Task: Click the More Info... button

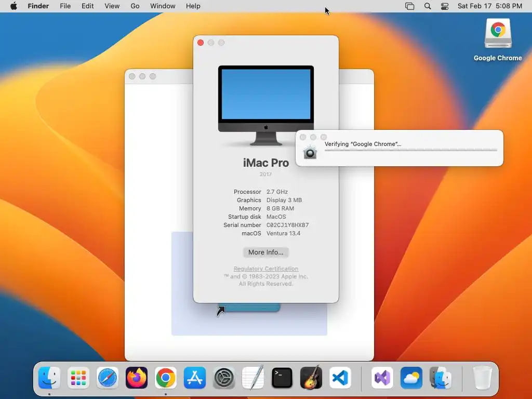Action: 265,252
